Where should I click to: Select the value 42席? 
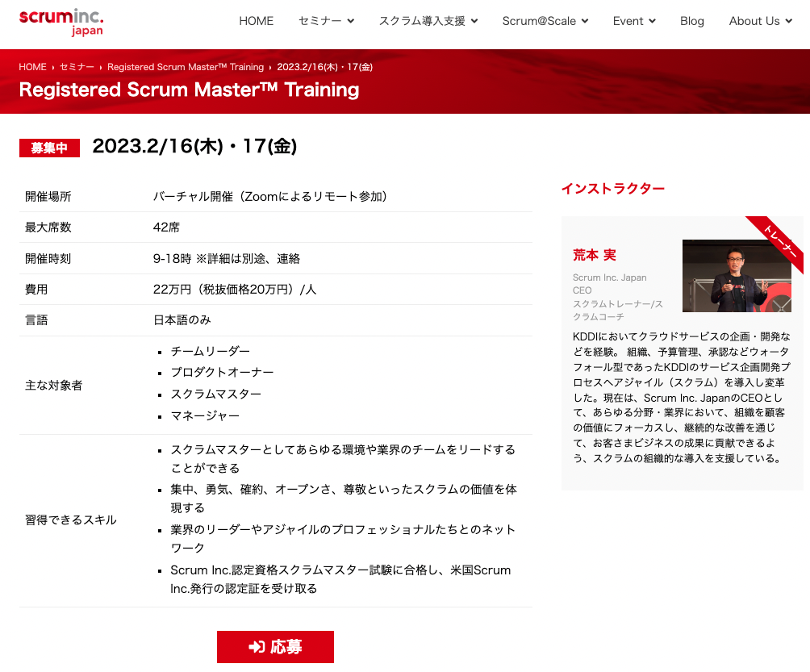(x=166, y=227)
